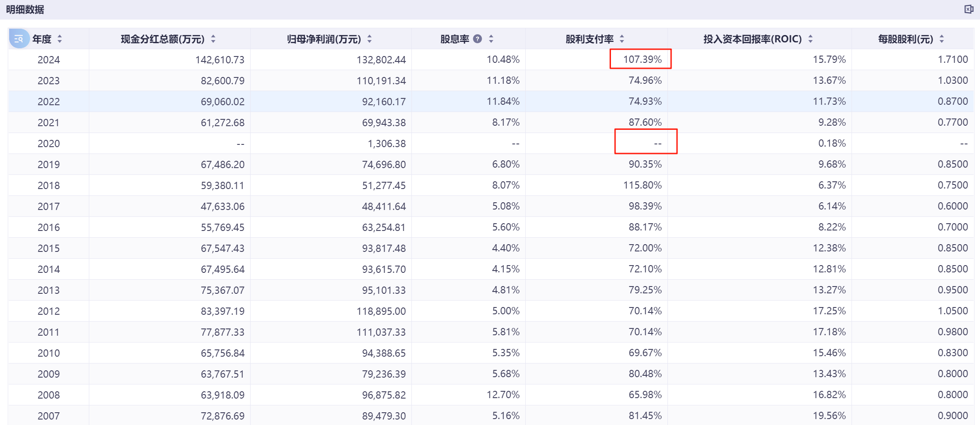Sort table by 年度 column arrows
This screenshot has width=980, height=425.
60,39
